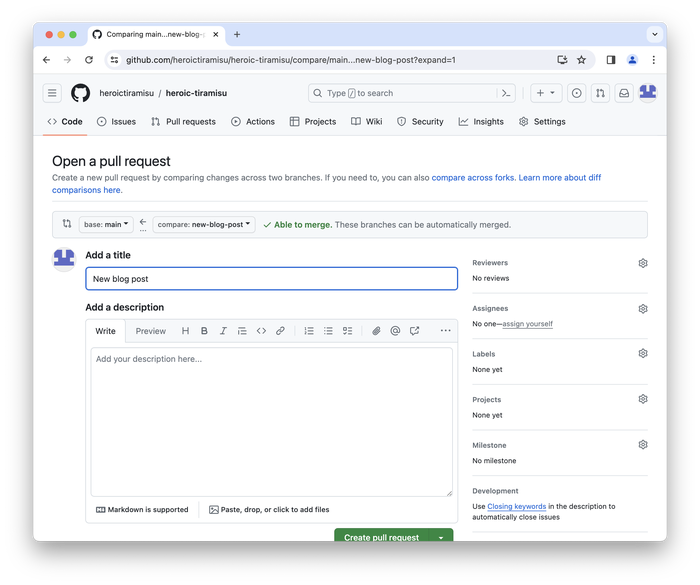
Task: Click Markdown is supported link
Action: click(142, 510)
